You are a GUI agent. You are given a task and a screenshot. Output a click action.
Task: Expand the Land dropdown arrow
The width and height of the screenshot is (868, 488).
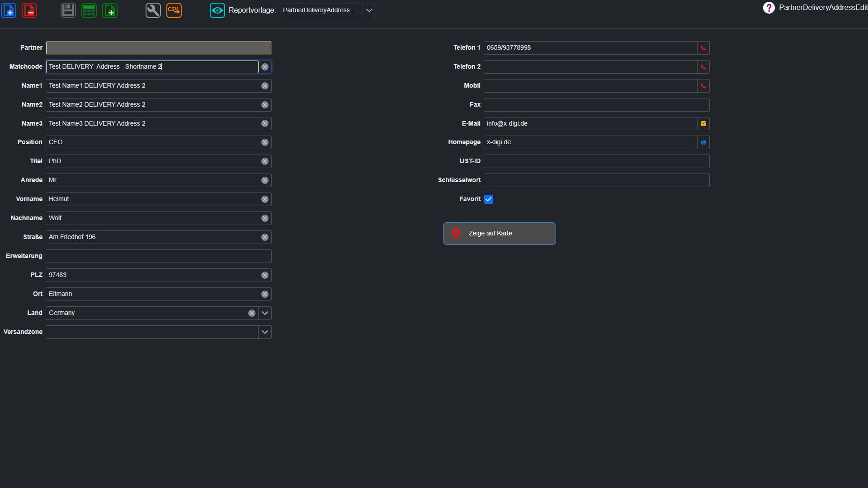pyautogui.click(x=265, y=313)
